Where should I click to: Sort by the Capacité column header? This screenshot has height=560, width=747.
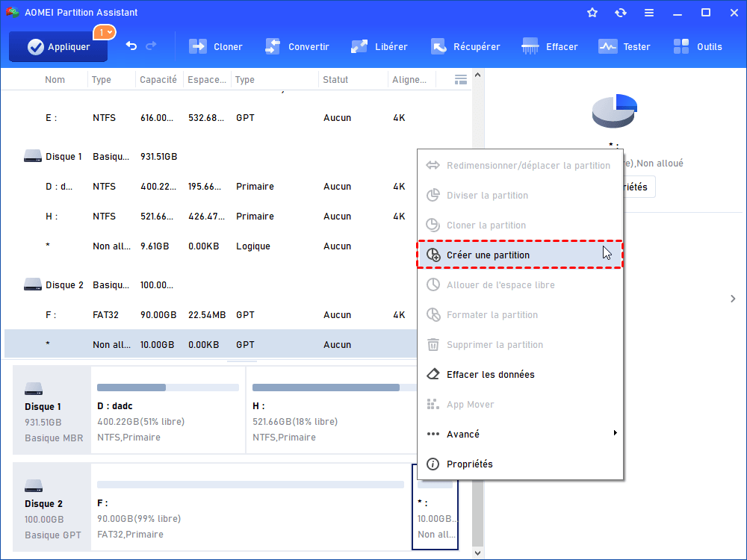click(x=158, y=80)
